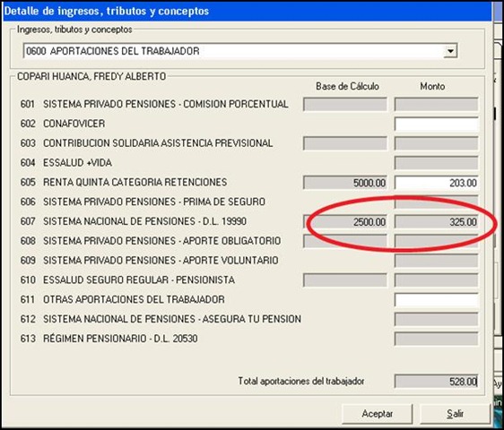The height and width of the screenshot is (430, 504).
Task: Click label 611 OTRAS APORTACIONES DEL TRABAJADOR
Action: pyautogui.click(x=123, y=299)
